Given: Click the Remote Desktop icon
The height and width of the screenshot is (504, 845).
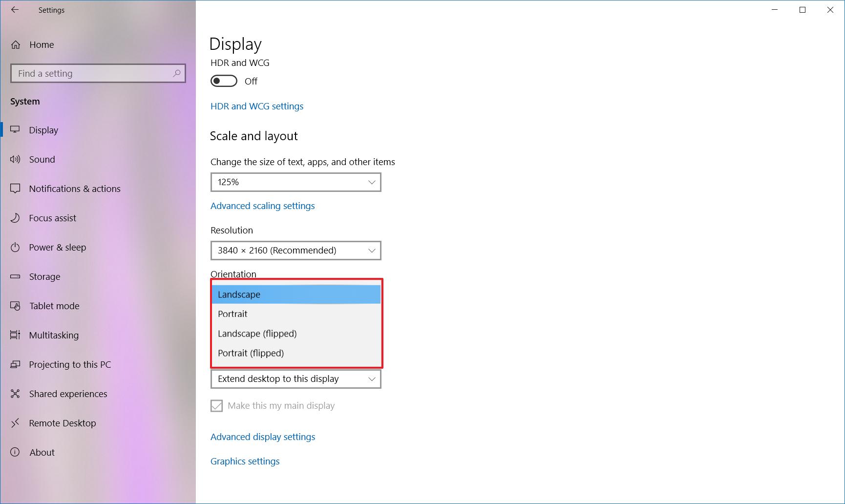Looking at the screenshot, I should (15, 423).
